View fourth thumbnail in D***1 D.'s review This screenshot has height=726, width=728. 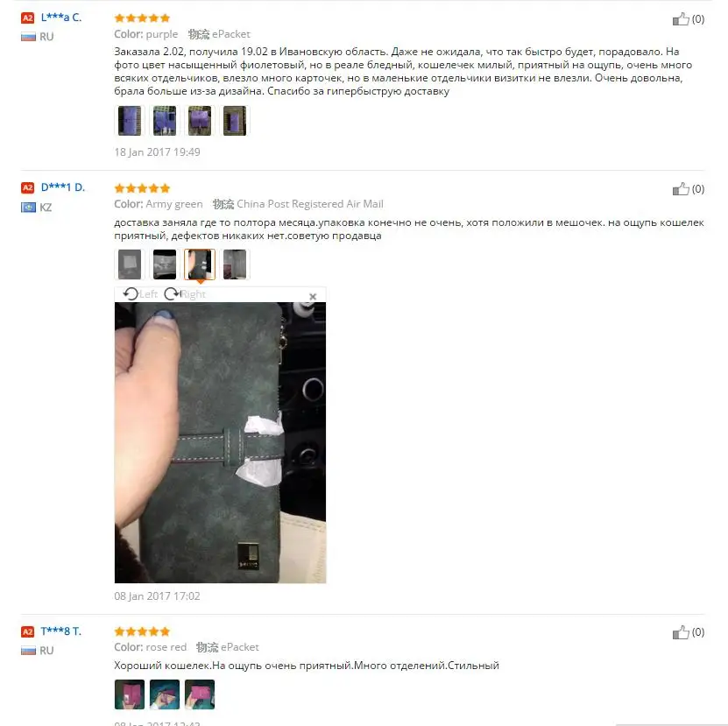point(235,264)
